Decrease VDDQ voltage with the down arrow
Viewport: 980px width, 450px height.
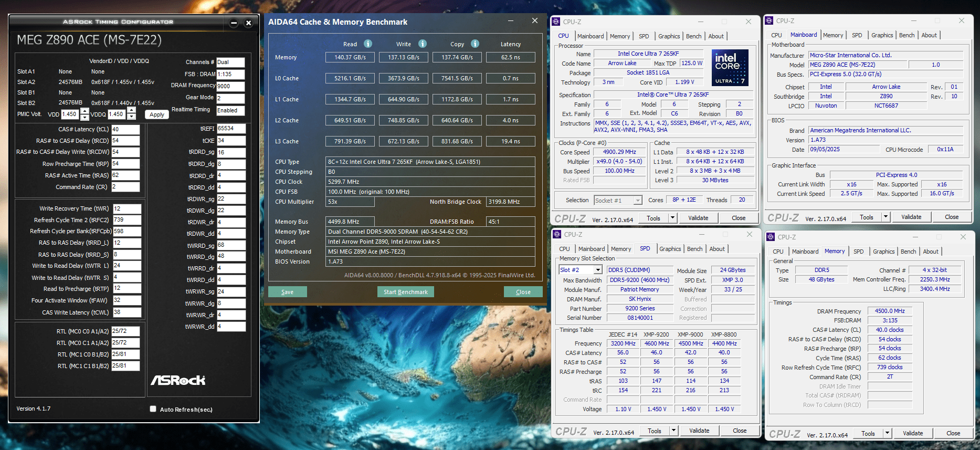click(x=132, y=117)
